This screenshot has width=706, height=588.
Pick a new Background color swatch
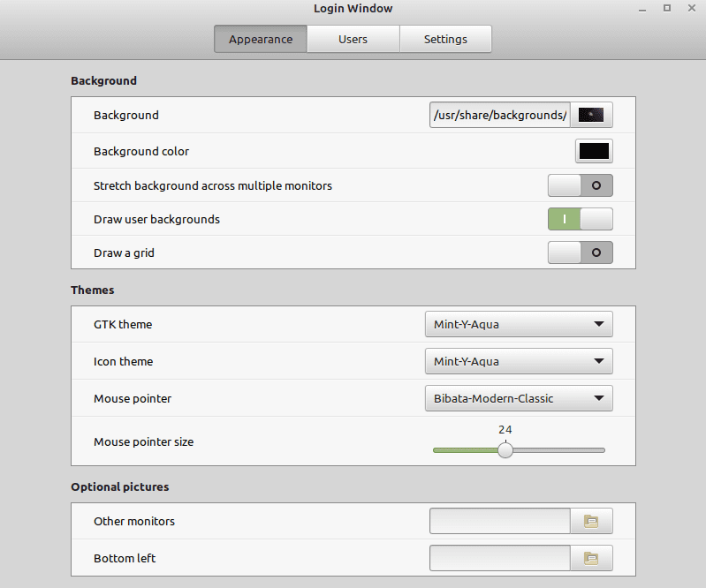tap(594, 151)
